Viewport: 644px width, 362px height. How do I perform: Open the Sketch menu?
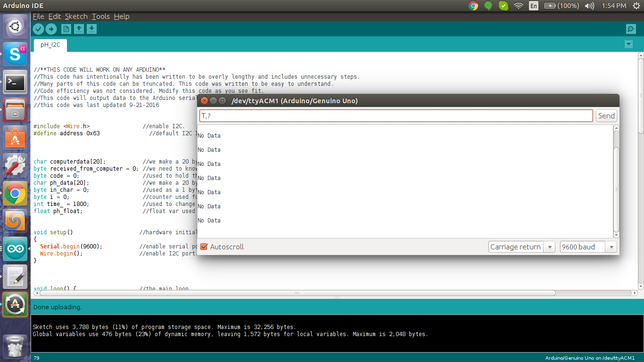click(x=76, y=16)
